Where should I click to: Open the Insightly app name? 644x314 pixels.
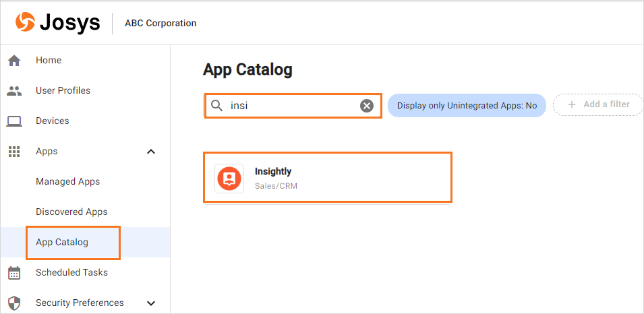pos(273,171)
